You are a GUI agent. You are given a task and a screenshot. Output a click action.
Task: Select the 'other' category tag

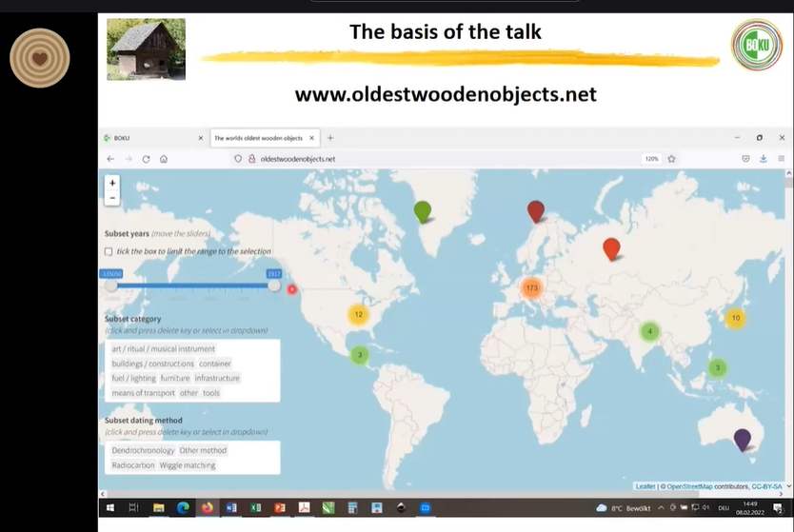pos(189,393)
